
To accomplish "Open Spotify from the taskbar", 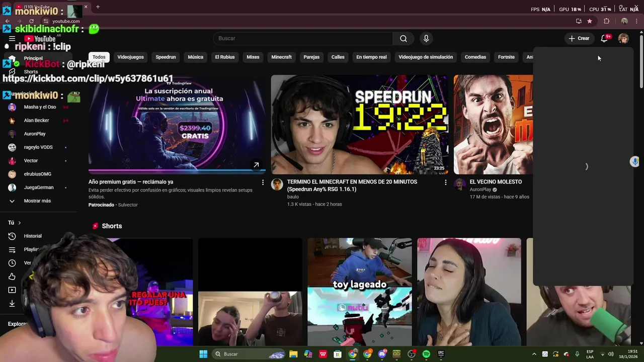I will tap(426, 354).
